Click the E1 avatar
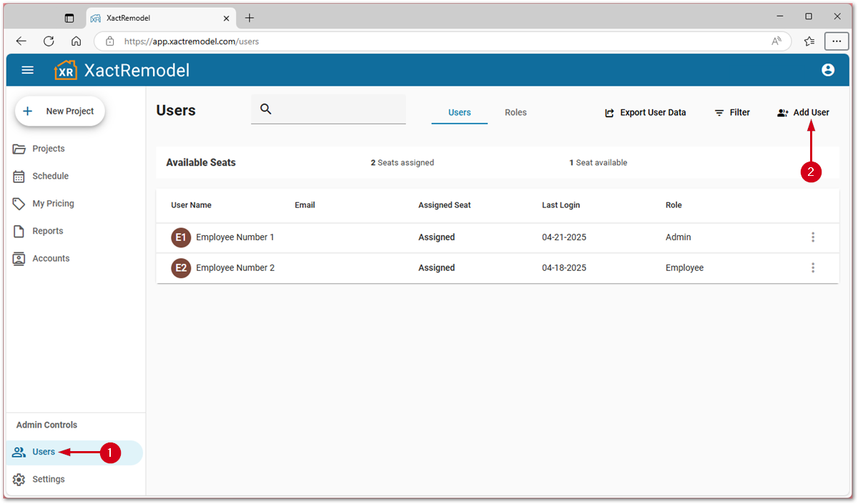858x504 pixels. tap(181, 237)
